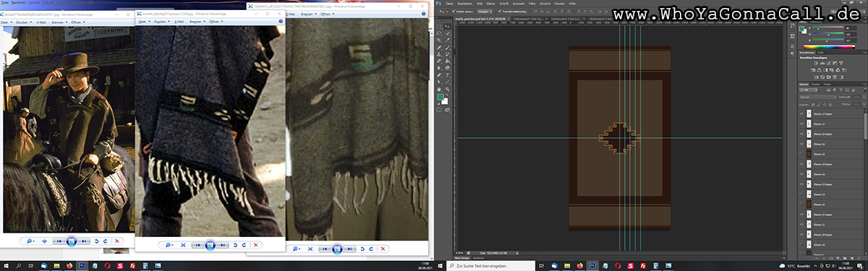Toggle visibility of layer Ebene 17 Kopie
This screenshot has width=868, height=271.
[801, 113]
